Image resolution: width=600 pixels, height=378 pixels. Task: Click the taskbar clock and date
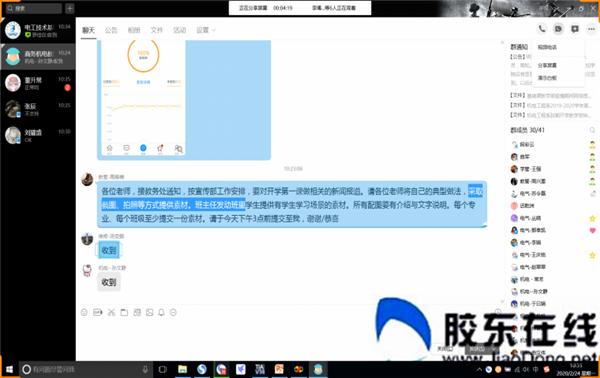pyautogui.click(x=575, y=369)
